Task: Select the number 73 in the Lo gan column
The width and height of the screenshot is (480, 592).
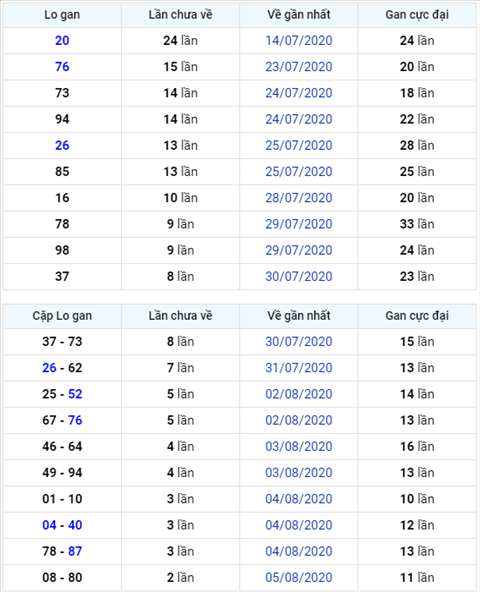Action: pyautogui.click(x=62, y=93)
